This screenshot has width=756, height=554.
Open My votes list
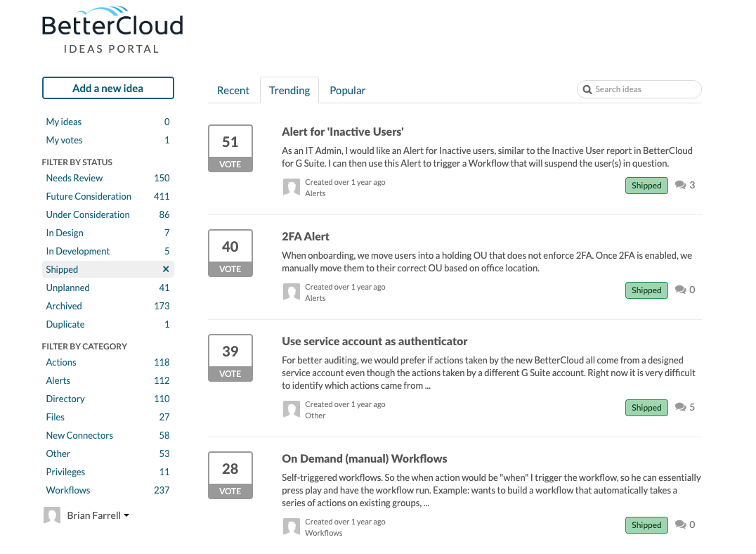click(x=108, y=140)
